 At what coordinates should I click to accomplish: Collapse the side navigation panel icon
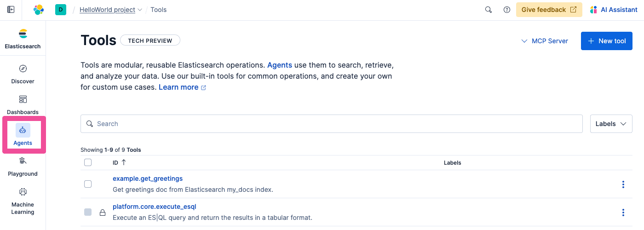tap(11, 10)
